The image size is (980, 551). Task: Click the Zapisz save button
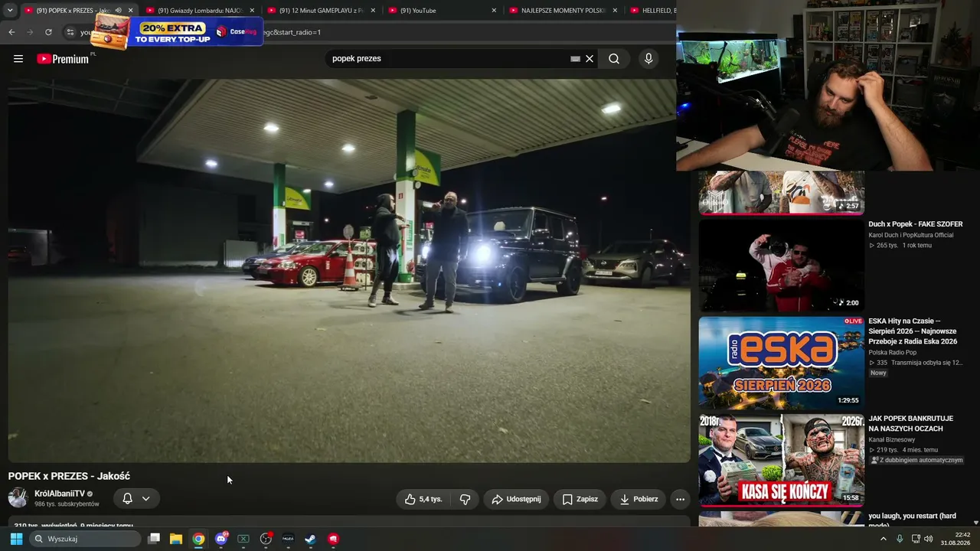(580, 499)
